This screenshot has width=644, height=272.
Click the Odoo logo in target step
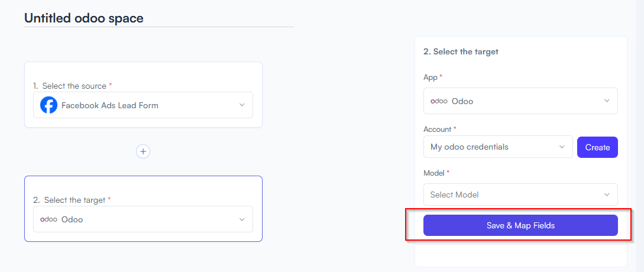[x=48, y=219]
